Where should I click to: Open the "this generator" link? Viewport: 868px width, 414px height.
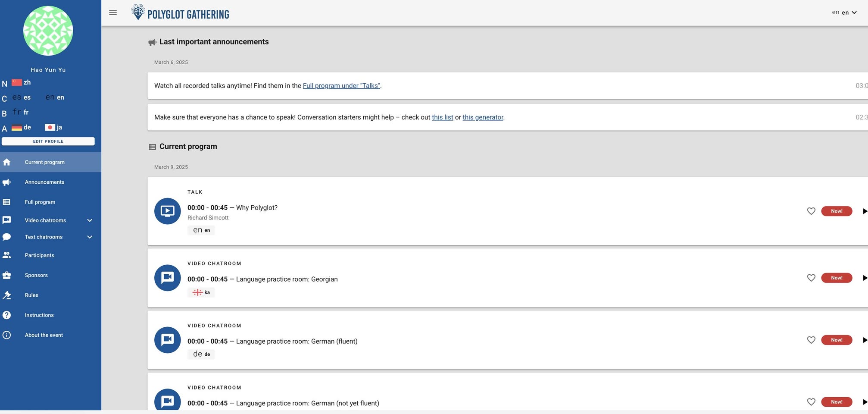pyautogui.click(x=483, y=117)
